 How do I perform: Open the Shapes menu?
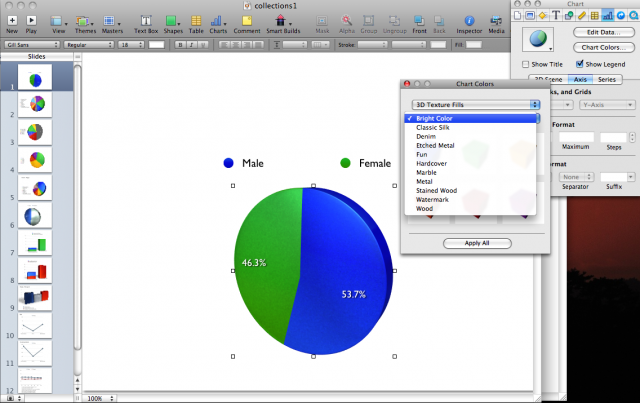click(173, 24)
